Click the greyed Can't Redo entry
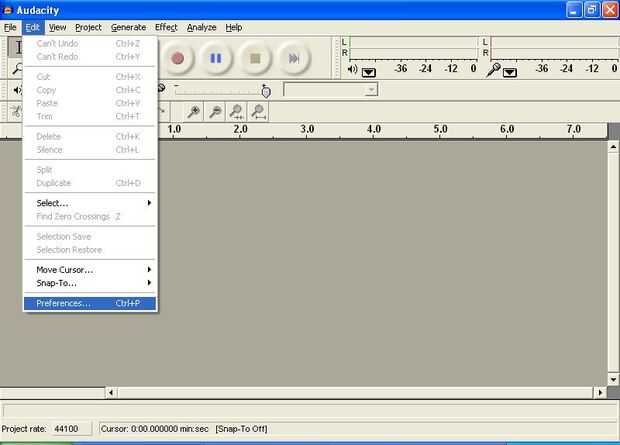The image size is (620, 445). point(90,57)
